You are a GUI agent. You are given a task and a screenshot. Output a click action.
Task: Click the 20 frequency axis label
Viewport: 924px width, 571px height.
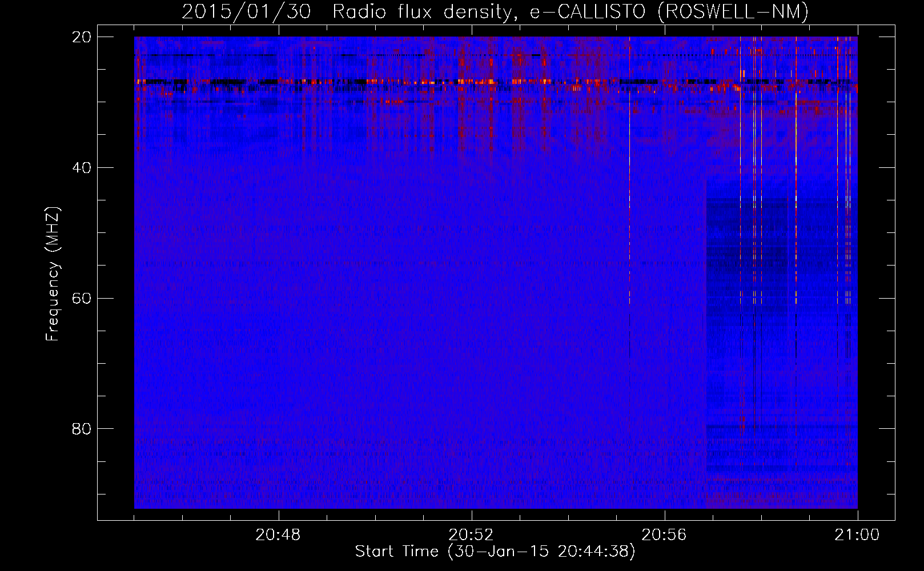point(82,37)
